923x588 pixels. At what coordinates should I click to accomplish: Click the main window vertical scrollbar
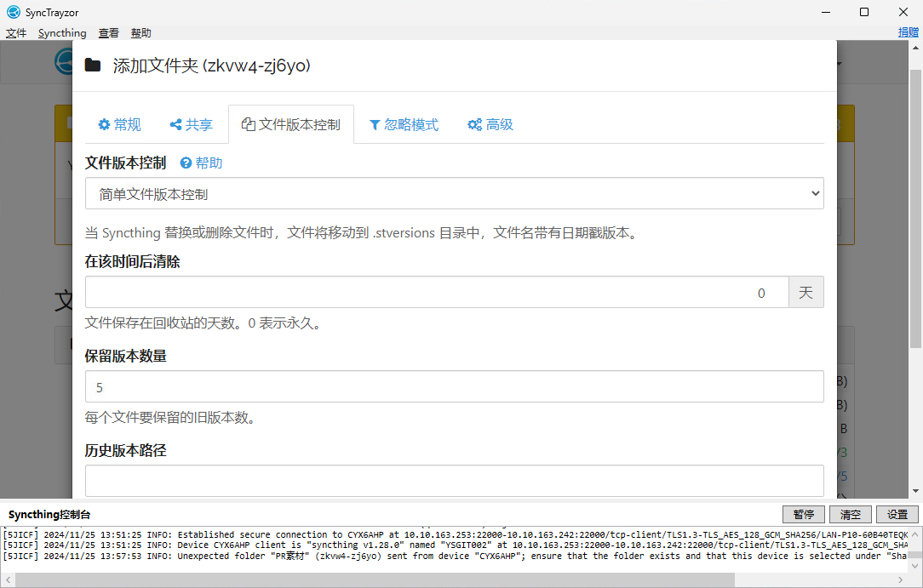pos(915,208)
